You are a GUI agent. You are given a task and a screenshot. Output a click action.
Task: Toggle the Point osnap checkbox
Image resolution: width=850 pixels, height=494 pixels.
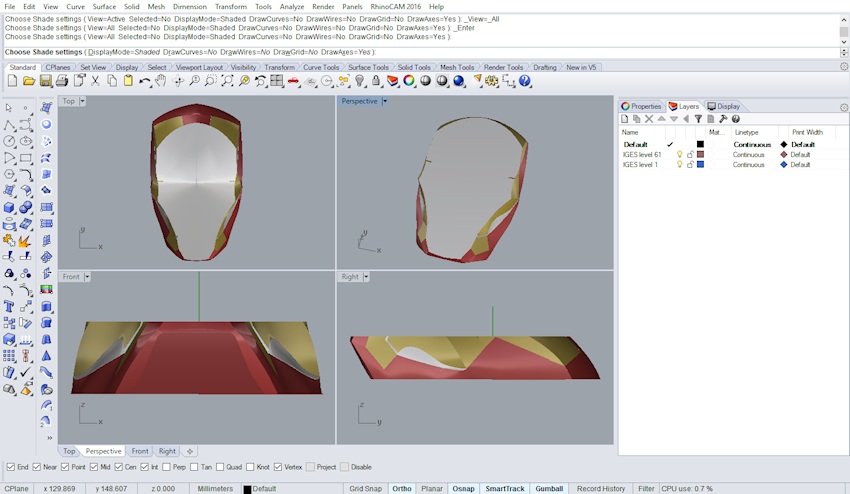pyautogui.click(x=65, y=467)
